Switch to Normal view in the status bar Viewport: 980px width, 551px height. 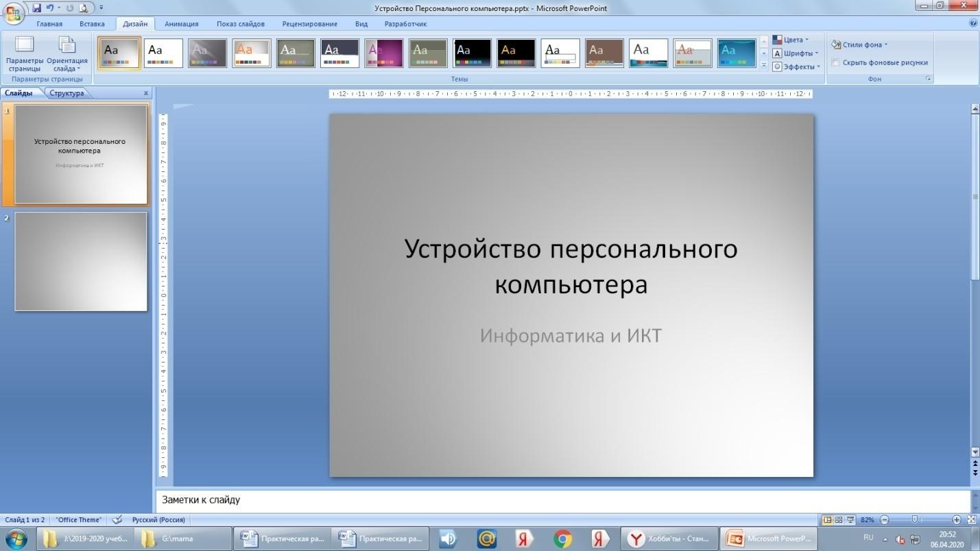pos(826,520)
